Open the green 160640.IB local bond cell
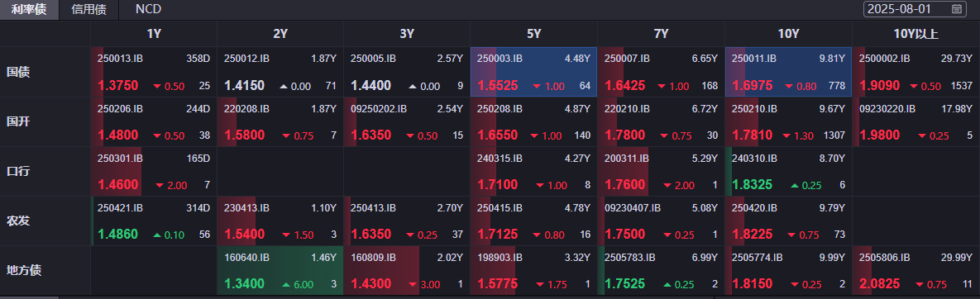The width and height of the screenshot is (980, 299). pos(280,271)
